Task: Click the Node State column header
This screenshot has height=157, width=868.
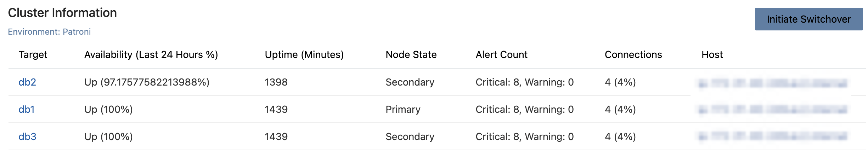Action: coord(411,54)
